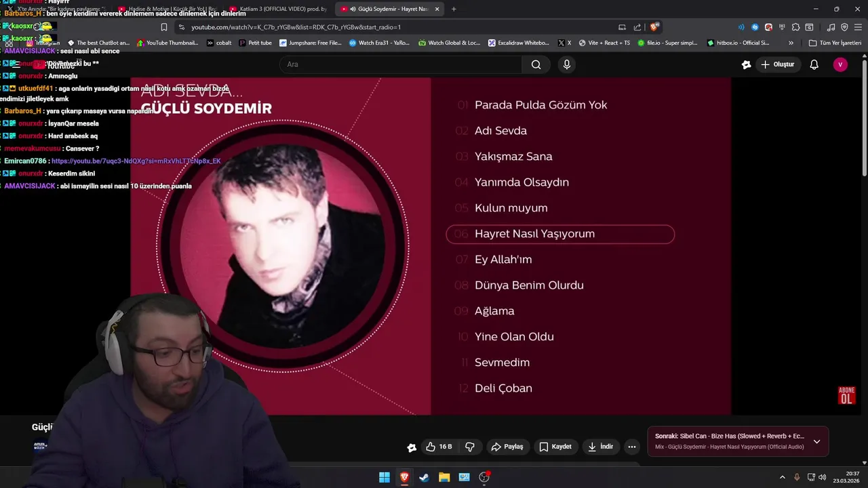Open the Shazam extension icon
This screenshot has width=868, height=488.
(755, 27)
